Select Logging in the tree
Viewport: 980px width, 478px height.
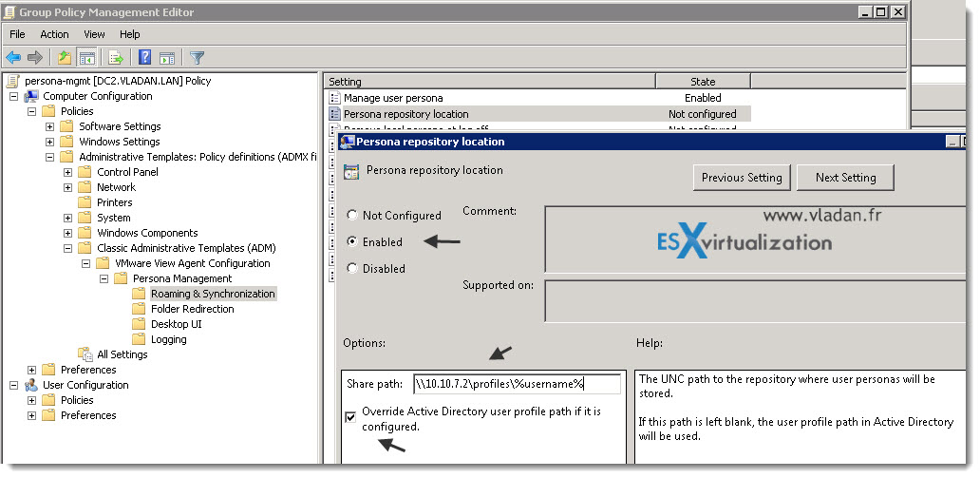point(169,339)
